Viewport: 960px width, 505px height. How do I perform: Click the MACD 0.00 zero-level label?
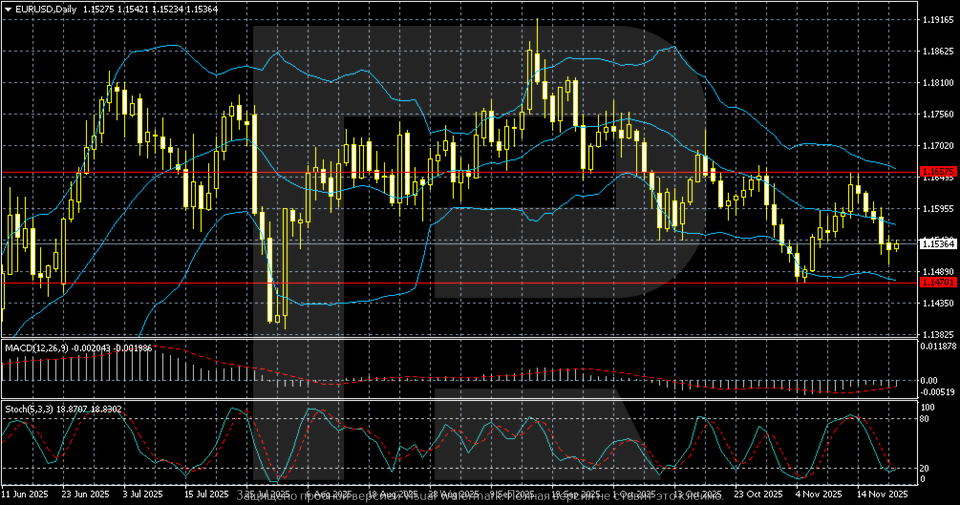point(930,380)
